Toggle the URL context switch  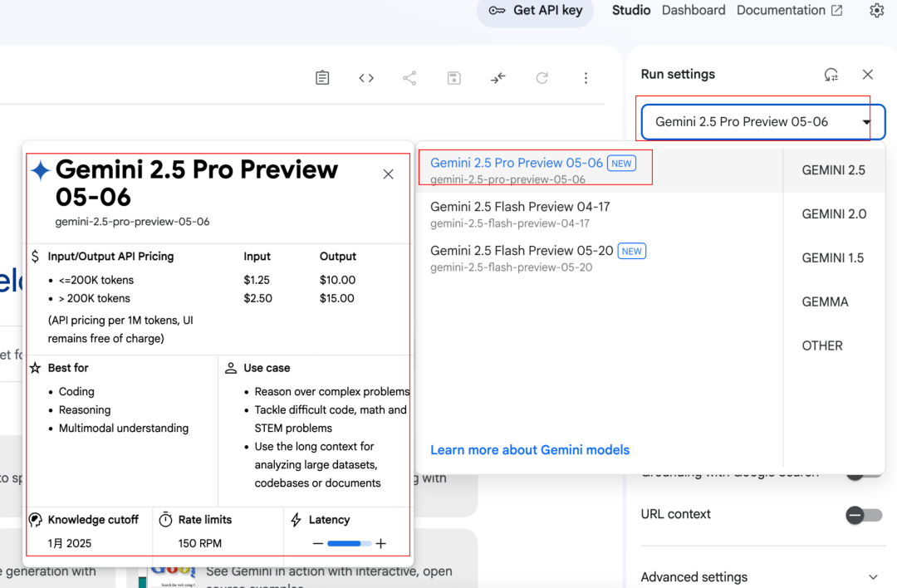tap(864, 515)
